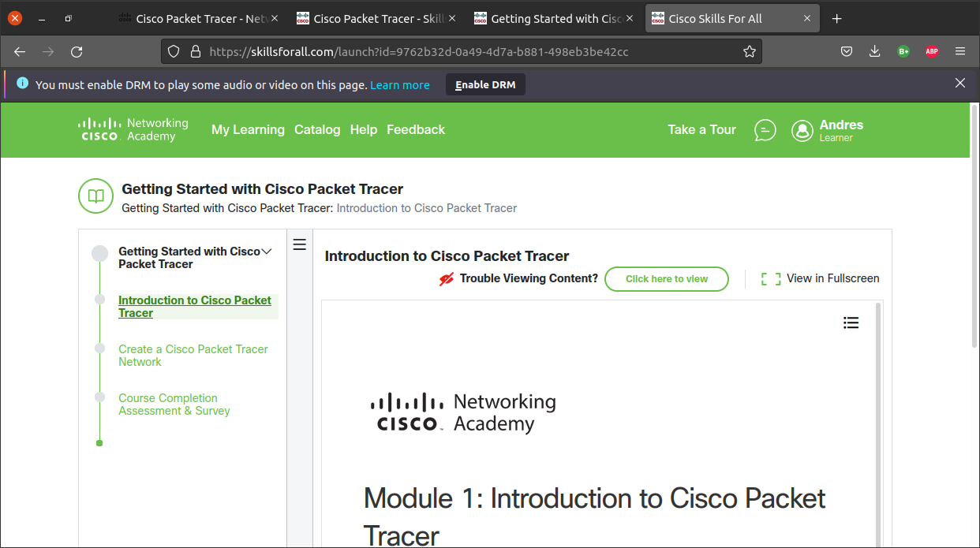The image size is (980, 548).
Task: Follow the Learn more link
Action: coord(399,85)
